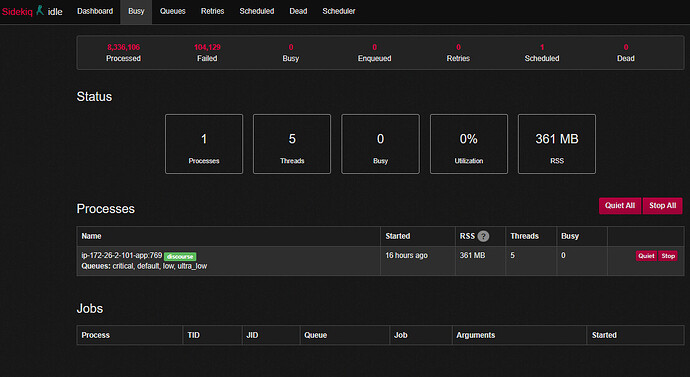Image resolution: width=690 pixels, height=377 pixels.
Task: Click the Processes section heading
Action: click(x=106, y=209)
